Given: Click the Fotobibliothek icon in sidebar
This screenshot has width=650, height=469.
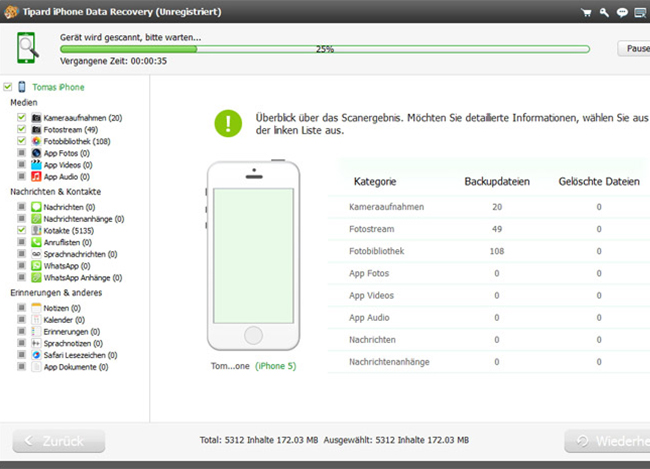Looking at the screenshot, I should [36, 141].
